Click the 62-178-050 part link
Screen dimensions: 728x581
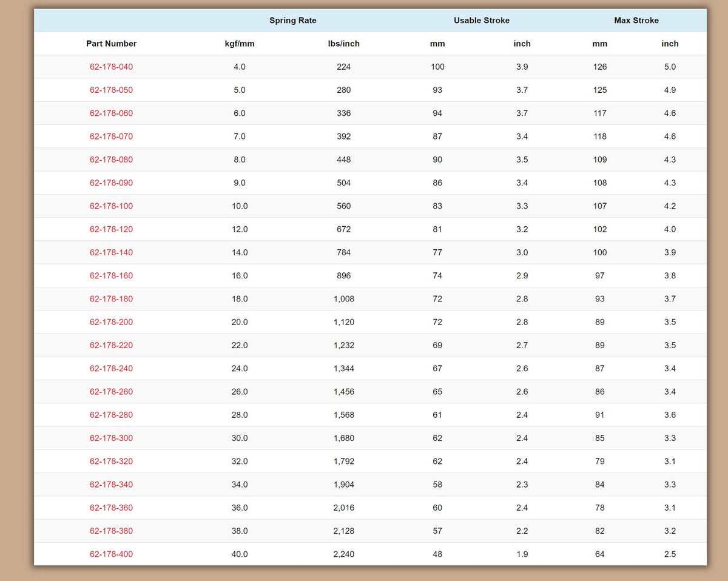111,90
